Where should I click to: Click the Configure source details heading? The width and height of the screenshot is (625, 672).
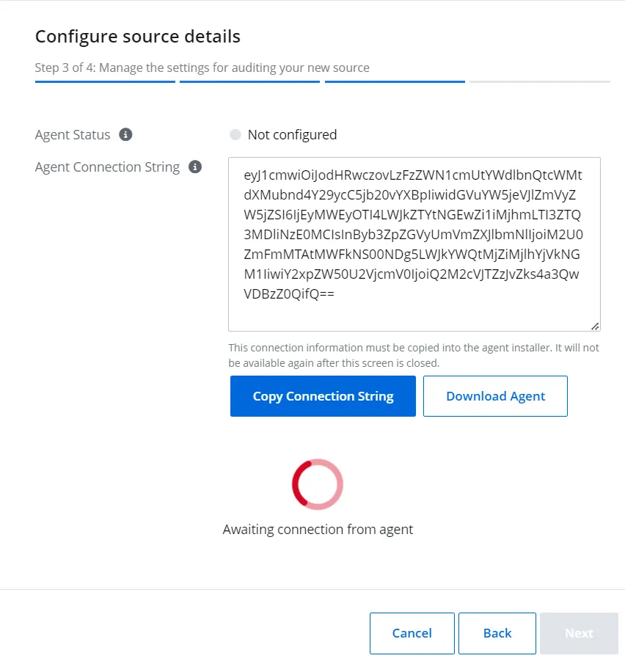point(138,37)
